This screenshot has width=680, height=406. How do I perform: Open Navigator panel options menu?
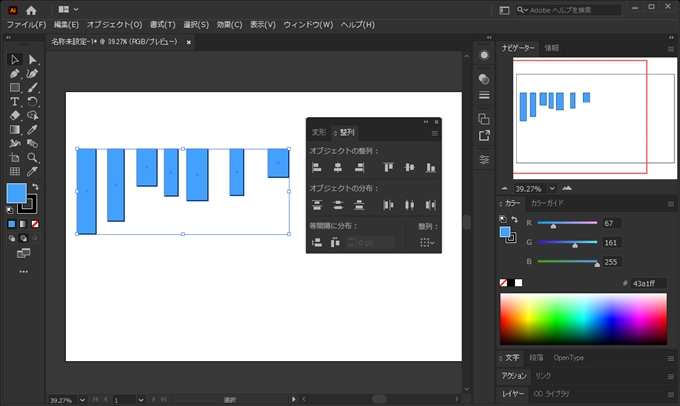670,49
